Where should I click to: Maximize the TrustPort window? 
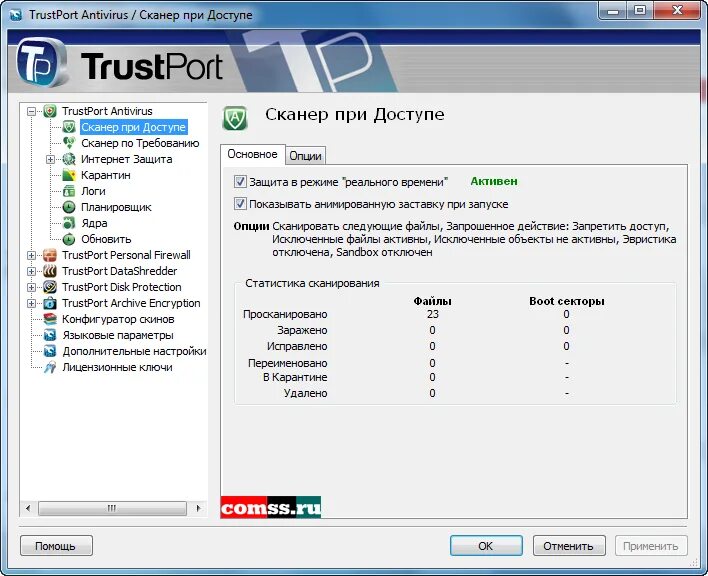640,11
